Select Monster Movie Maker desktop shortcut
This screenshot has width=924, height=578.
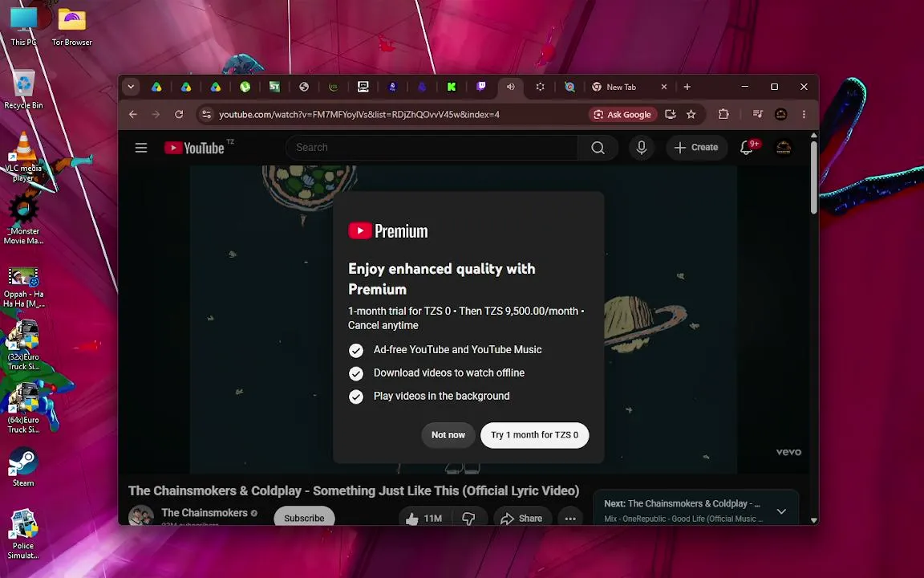[x=23, y=220]
